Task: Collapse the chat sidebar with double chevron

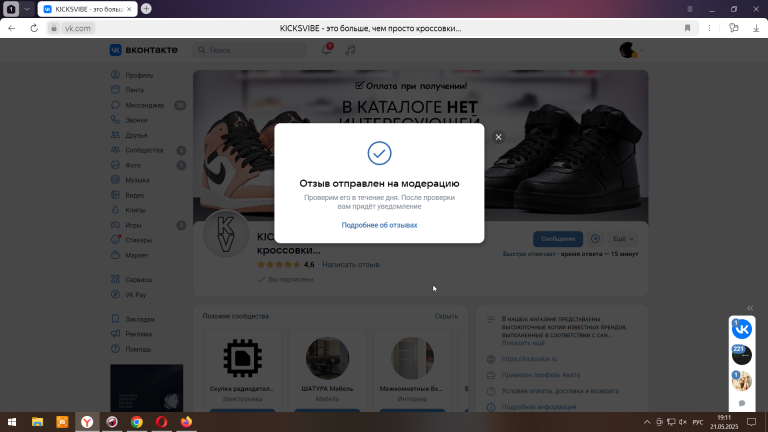Action: point(750,308)
